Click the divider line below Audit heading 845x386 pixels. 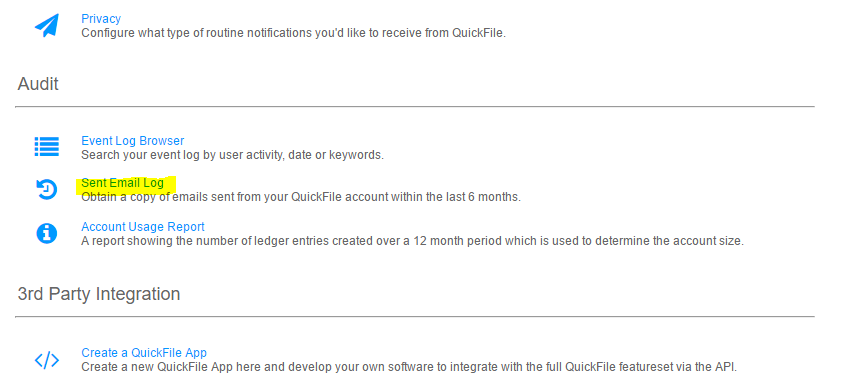point(415,107)
